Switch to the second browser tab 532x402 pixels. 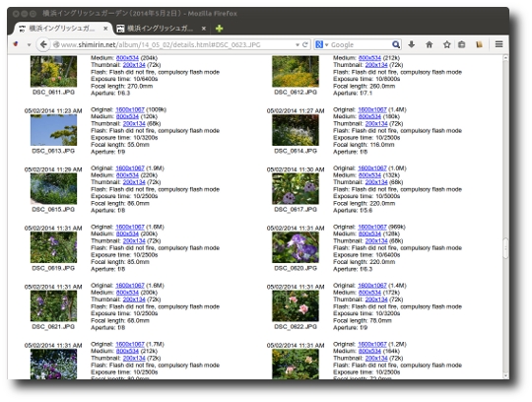tap(161, 29)
